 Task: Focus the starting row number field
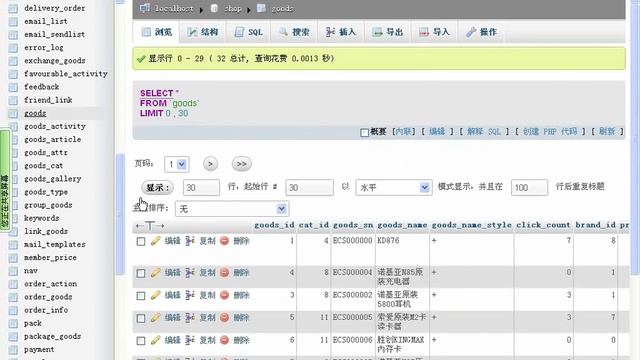[x=309, y=188]
